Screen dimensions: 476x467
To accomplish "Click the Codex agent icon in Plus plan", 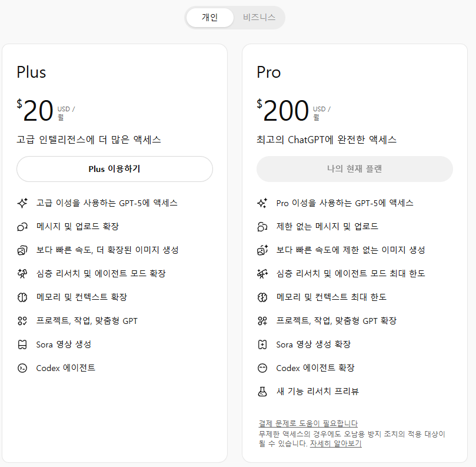I will [22, 368].
